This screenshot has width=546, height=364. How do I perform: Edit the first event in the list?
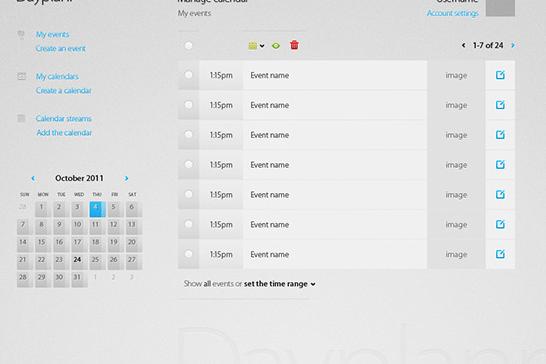coord(500,75)
